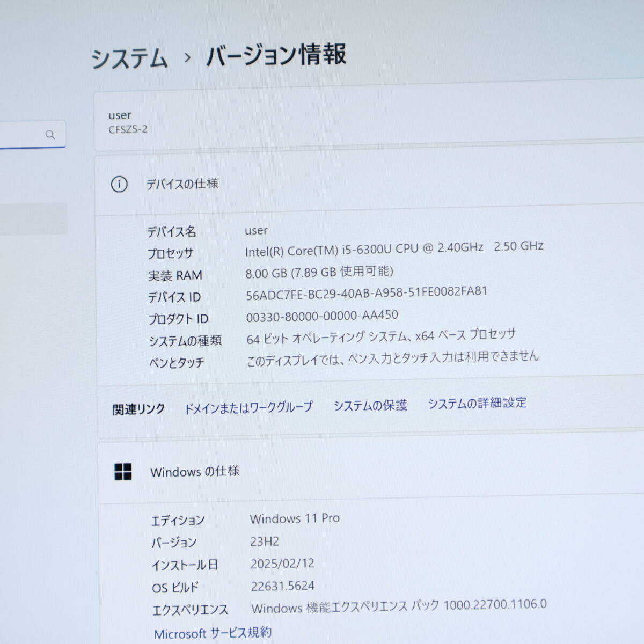Viewport: 644px width, 644px height.
Task: Click the バージョン情報 page title
Action: 276,55
